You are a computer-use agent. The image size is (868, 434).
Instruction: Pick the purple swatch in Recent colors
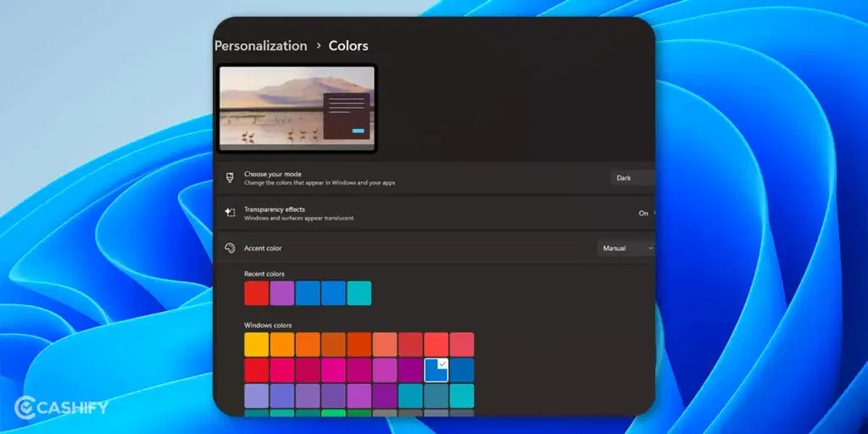pyautogui.click(x=281, y=292)
